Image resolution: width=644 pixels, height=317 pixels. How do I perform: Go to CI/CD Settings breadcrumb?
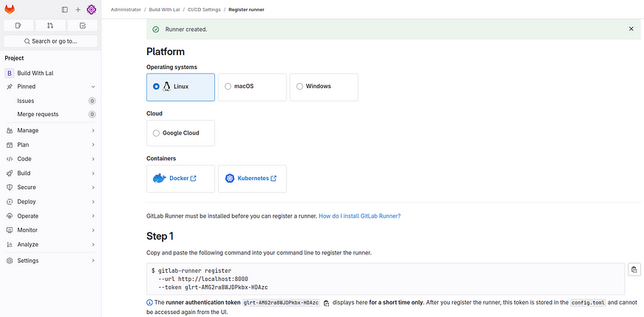point(204,10)
